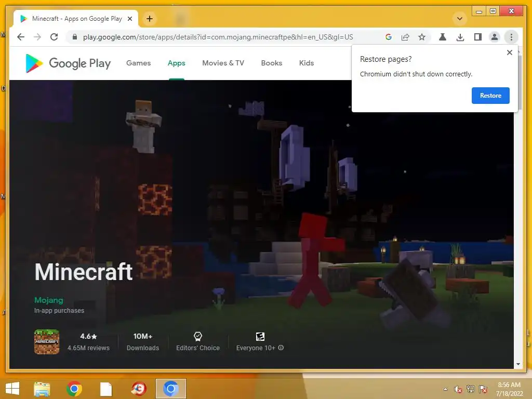Reload the Google Play page
The height and width of the screenshot is (399, 532).
click(x=54, y=37)
